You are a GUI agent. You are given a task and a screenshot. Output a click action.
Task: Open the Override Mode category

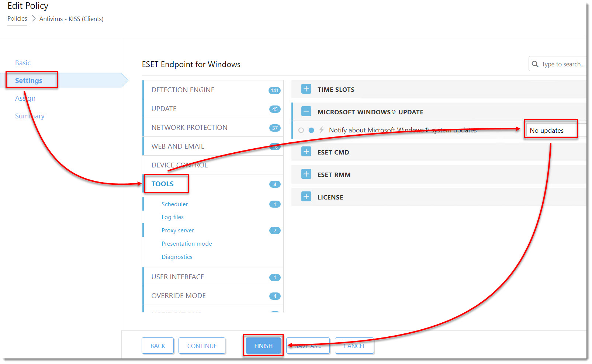click(213, 295)
